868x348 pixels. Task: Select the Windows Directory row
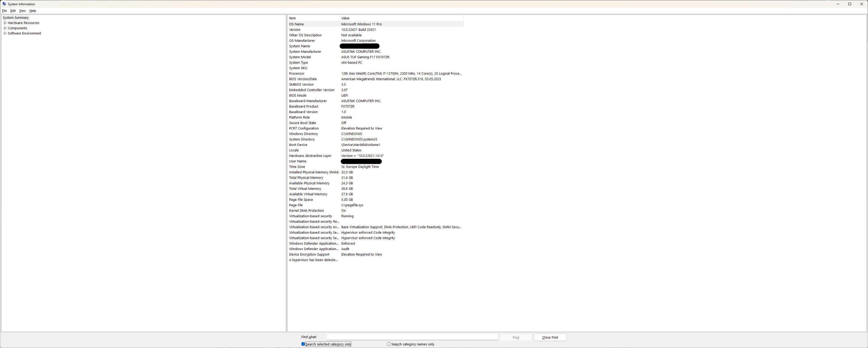[x=376, y=134]
